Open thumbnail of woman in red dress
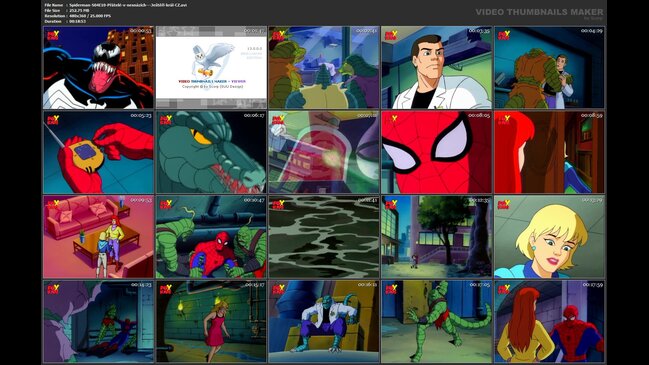The image size is (649, 365). coord(211,322)
